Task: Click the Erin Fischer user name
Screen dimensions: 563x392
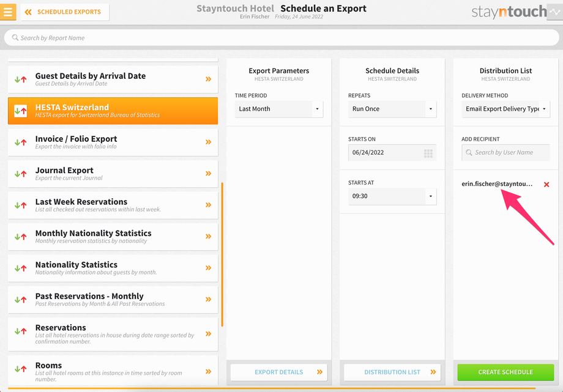Action: 255,17
